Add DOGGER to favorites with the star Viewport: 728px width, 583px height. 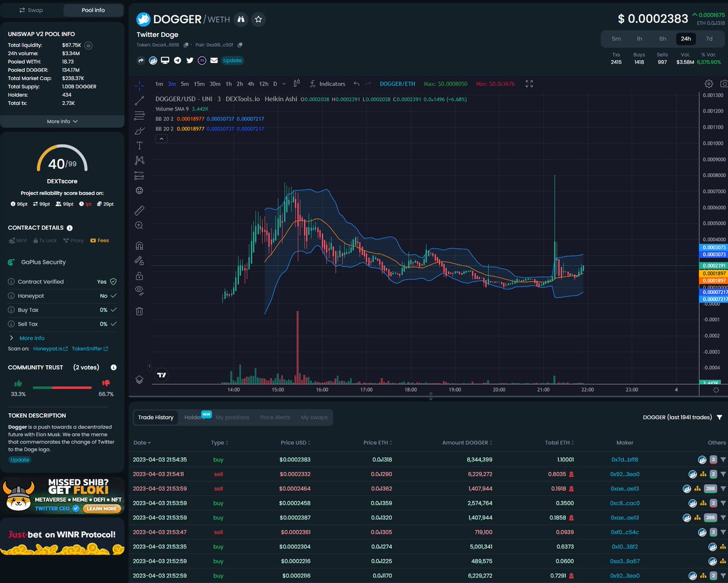tap(258, 19)
